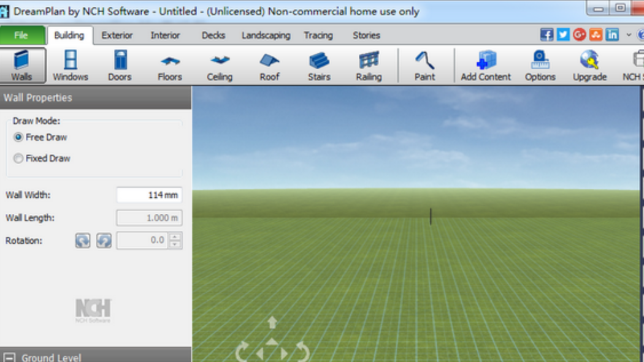The image size is (644, 362).
Task: Move camera forward with up arrow
Action: [272, 323]
